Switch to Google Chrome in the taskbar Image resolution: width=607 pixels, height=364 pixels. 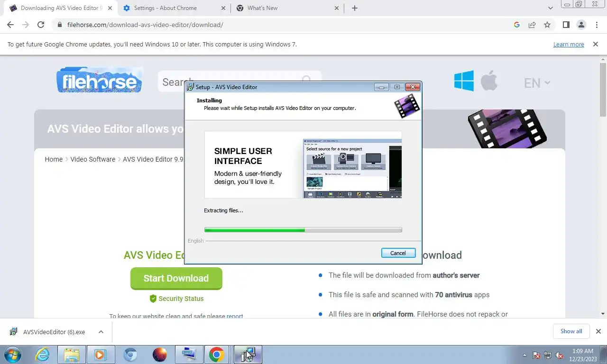point(217,355)
